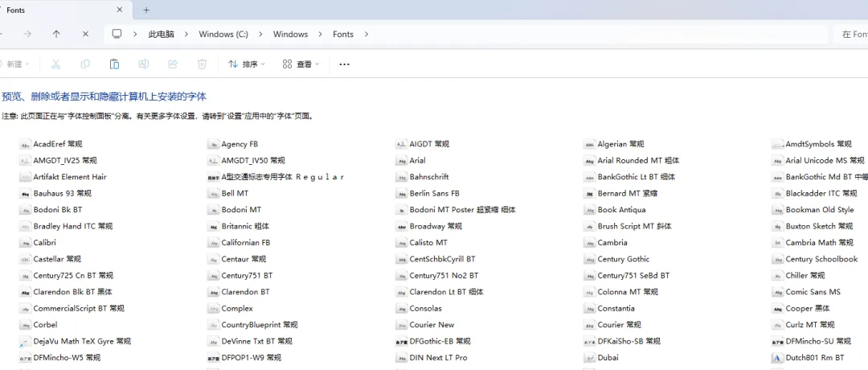Viewport: 868px width, 370px height.
Task: Select Cambria Math 常规 font name
Action: tap(819, 243)
